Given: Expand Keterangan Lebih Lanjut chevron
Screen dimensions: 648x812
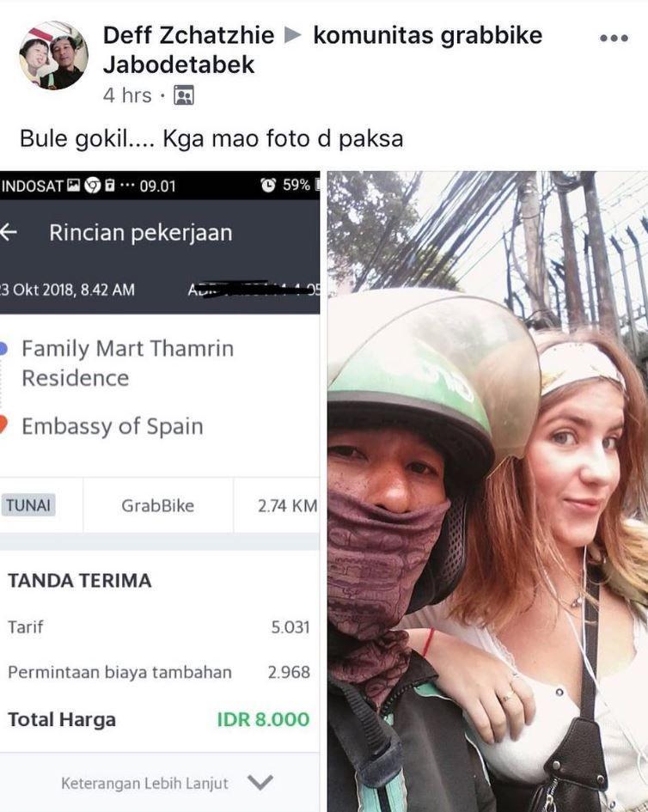Looking at the screenshot, I should (260, 782).
